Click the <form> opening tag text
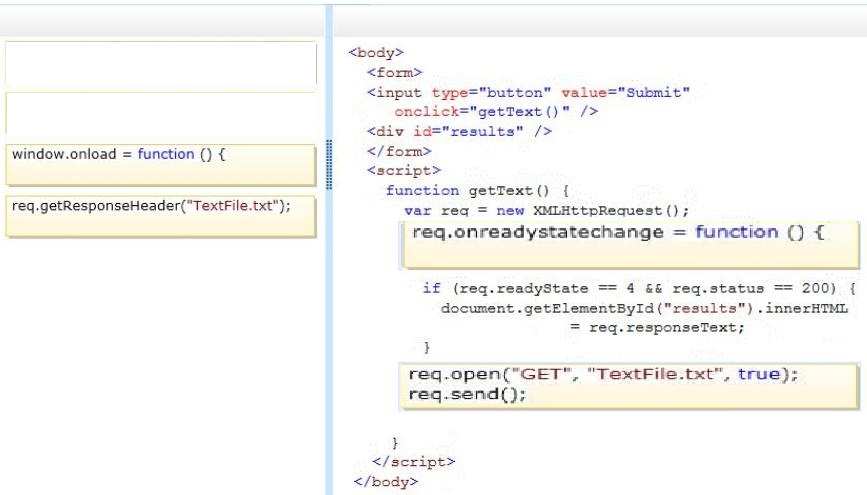 click(394, 72)
